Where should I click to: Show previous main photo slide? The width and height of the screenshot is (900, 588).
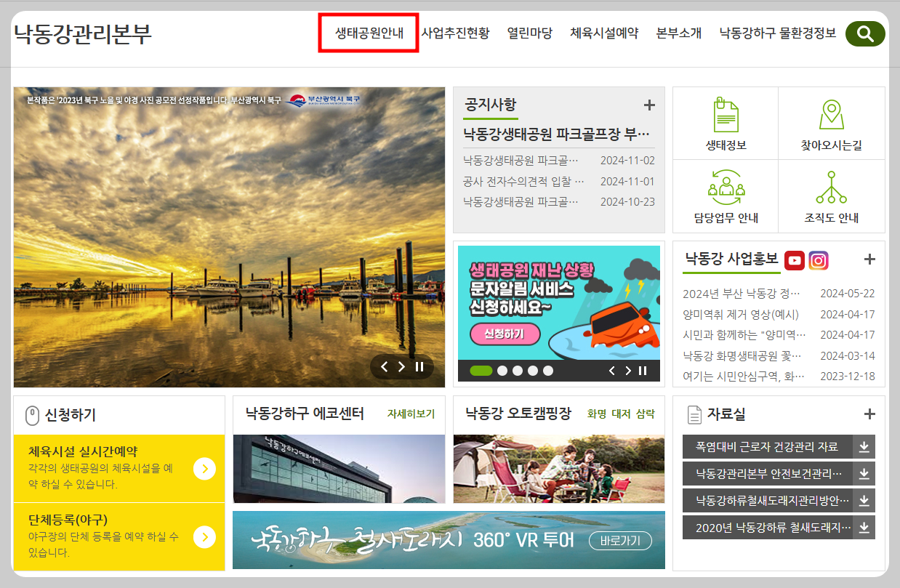pos(385,367)
